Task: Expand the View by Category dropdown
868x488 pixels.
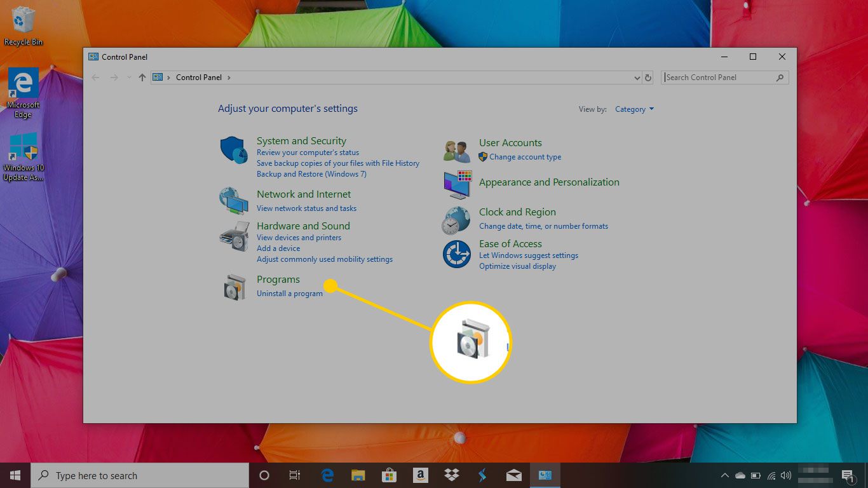Action: tap(634, 109)
